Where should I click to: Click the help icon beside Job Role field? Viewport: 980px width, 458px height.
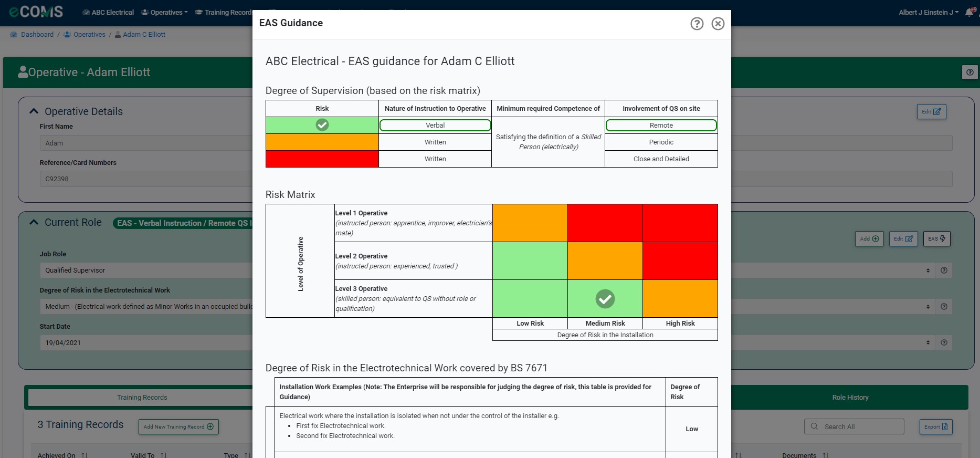[944, 270]
